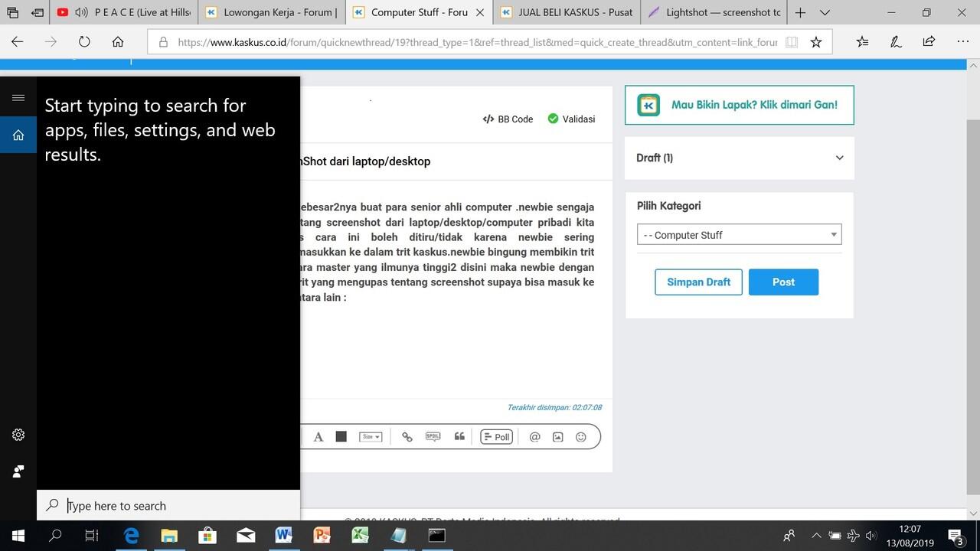Image resolution: width=980 pixels, height=551 pixels.
Task: Switch to the Lowongan Kerja tab
Action: (x=271, y=12)
